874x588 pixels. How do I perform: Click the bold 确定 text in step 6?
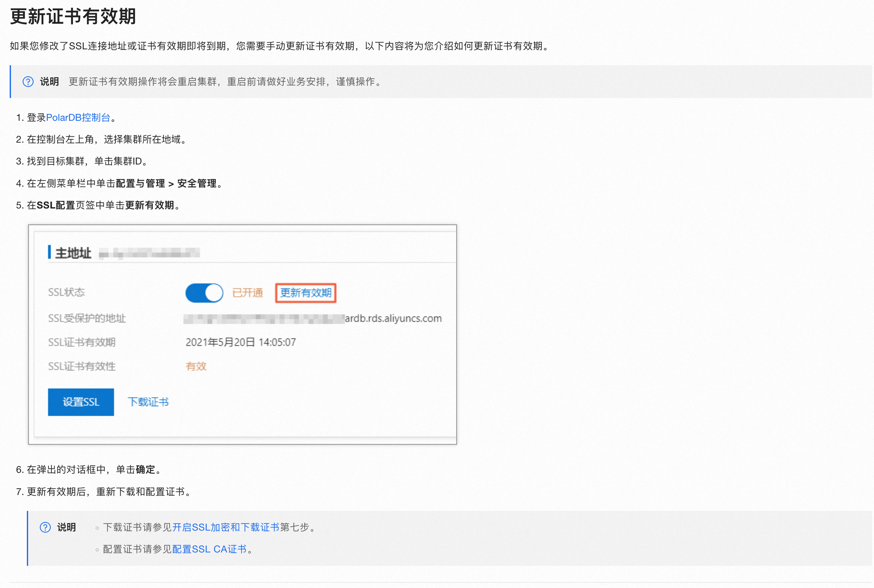coord(145,469)
